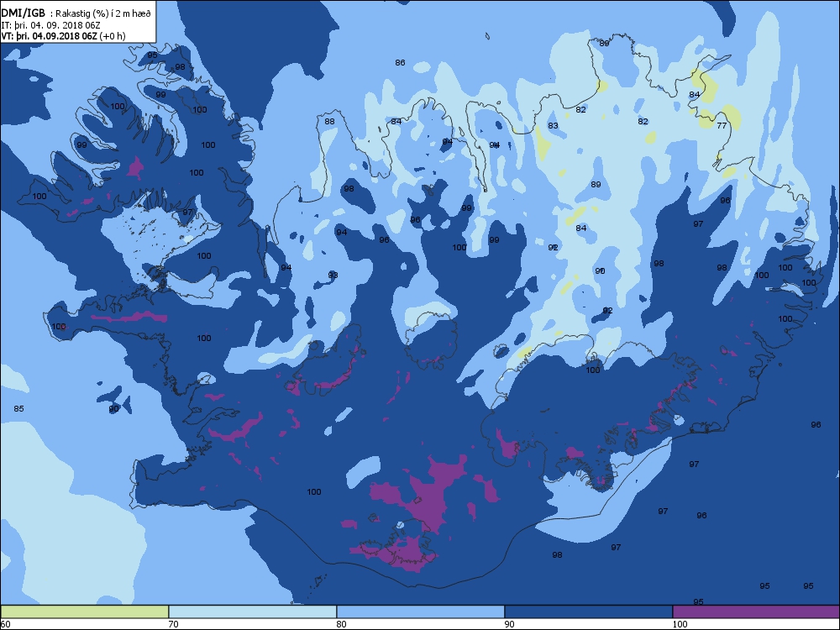Select the medium blue 80–90 legend swatch
Image resolution: width=840 pixels, height=630 pixels.
421,612
